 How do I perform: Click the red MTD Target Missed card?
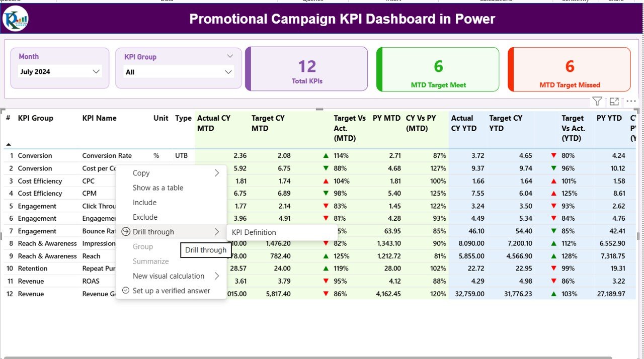[569, 69]
